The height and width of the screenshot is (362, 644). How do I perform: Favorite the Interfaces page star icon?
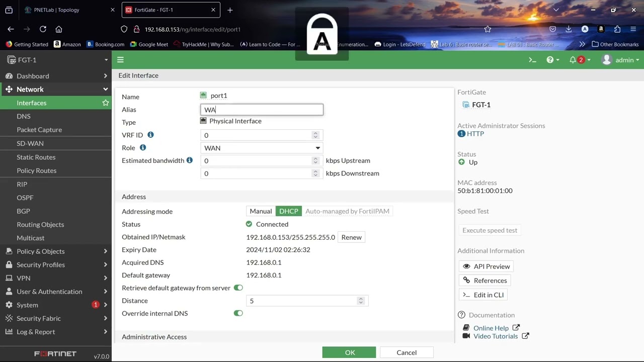(x=106, y=103)
